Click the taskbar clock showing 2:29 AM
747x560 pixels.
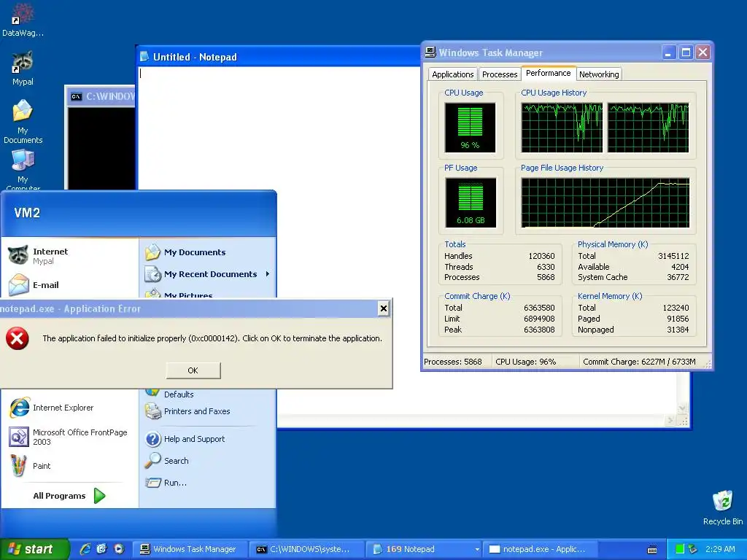720,549
